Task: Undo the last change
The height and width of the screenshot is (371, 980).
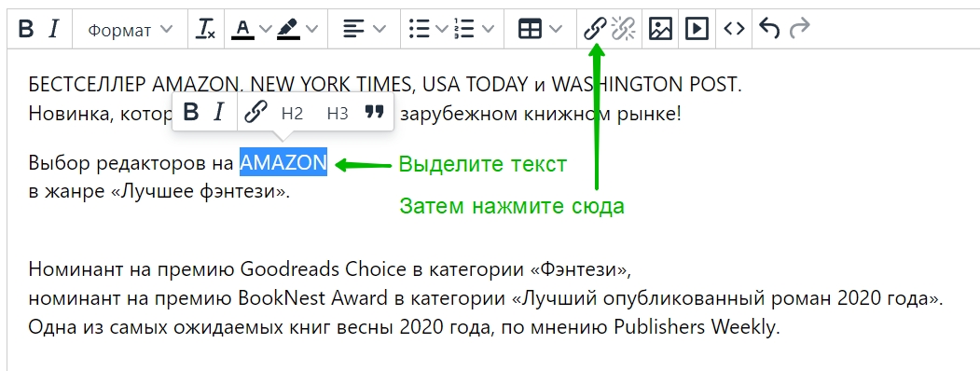Action: [769, 29]
